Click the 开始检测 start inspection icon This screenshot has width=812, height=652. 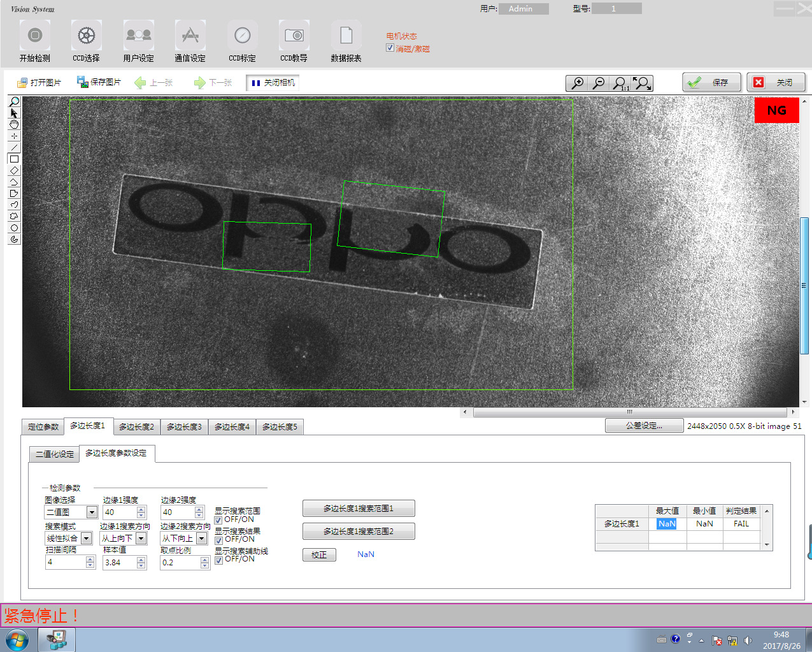tap(35, 36)
